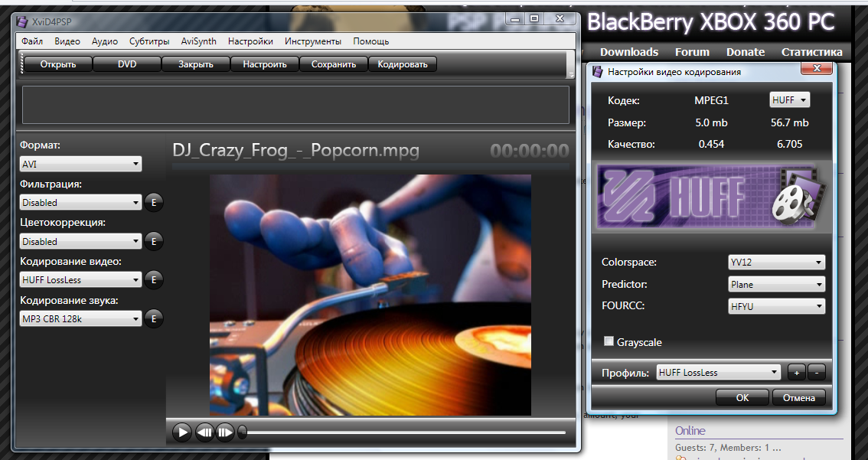Open filtering settings with its E button

tap(154, 203)
